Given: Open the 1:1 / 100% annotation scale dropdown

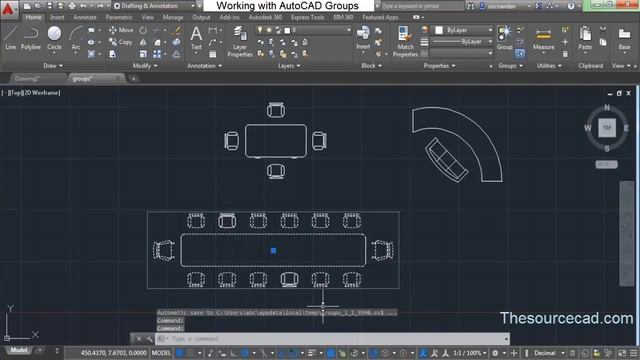Looking at the screenshot, I should 470,353.
